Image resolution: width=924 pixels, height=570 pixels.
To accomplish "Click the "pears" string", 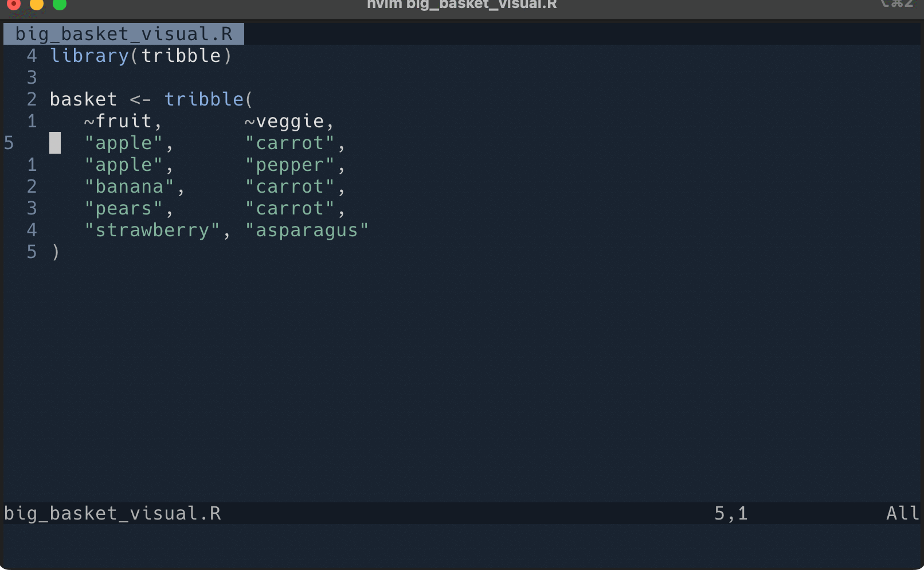I will (123, 209).
